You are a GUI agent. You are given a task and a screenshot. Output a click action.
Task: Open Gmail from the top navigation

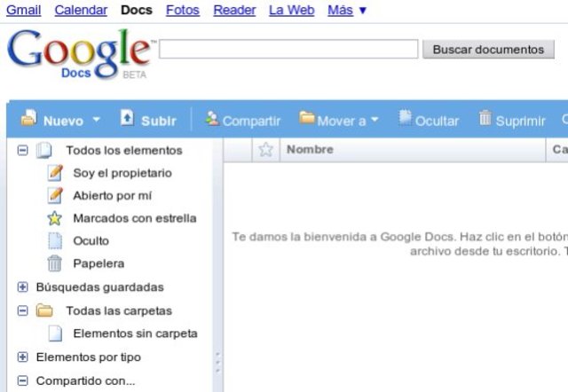point(24,10)
